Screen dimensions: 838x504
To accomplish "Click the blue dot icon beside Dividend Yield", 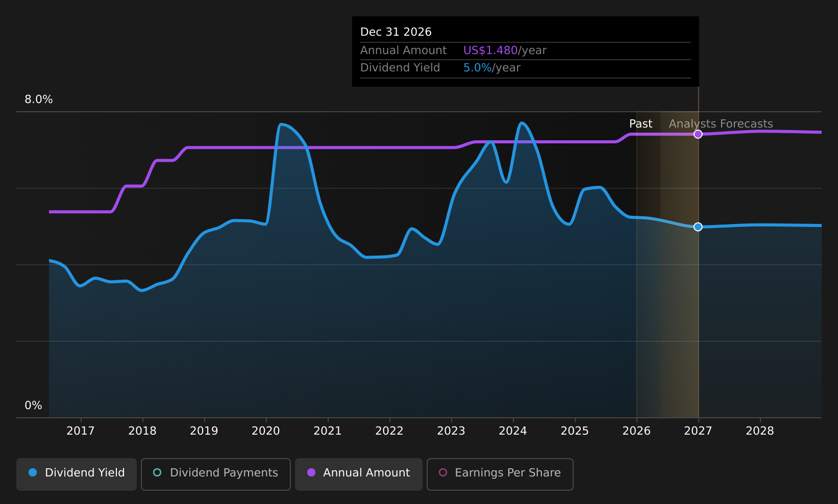I will pyautogui.click(x=33, y=472).
